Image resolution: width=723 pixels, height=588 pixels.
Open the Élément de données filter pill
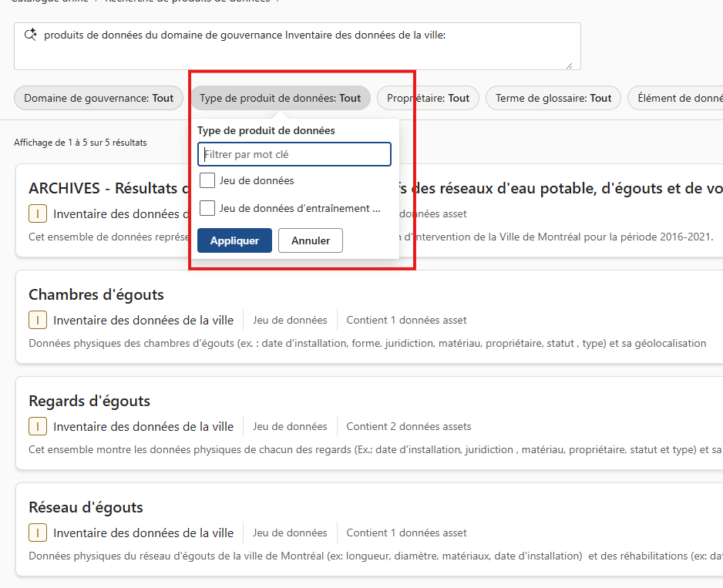[675, 98]
